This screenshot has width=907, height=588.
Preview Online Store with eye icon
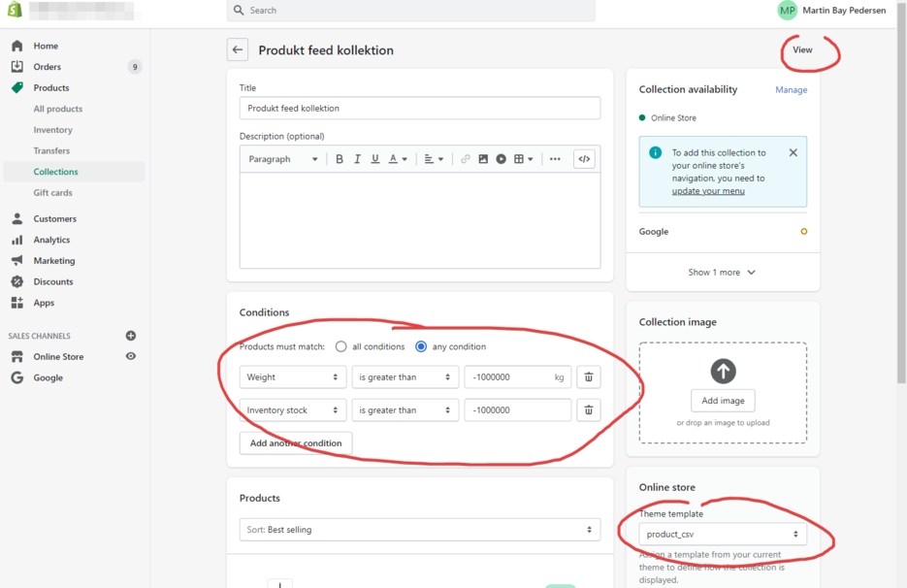point(131,356)
